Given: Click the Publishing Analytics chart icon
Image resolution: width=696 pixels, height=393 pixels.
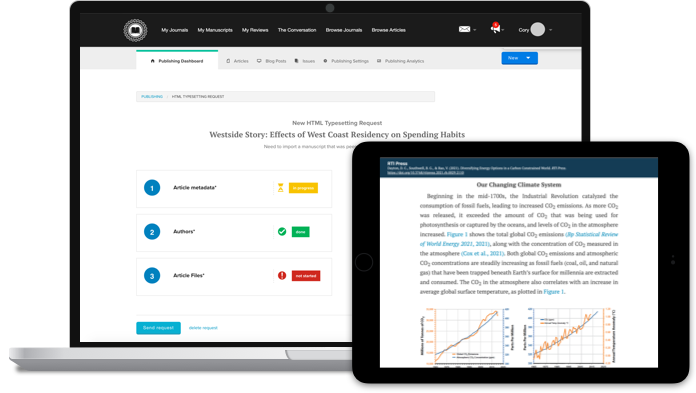Looking at the screenshot, I should coord(379,61).
